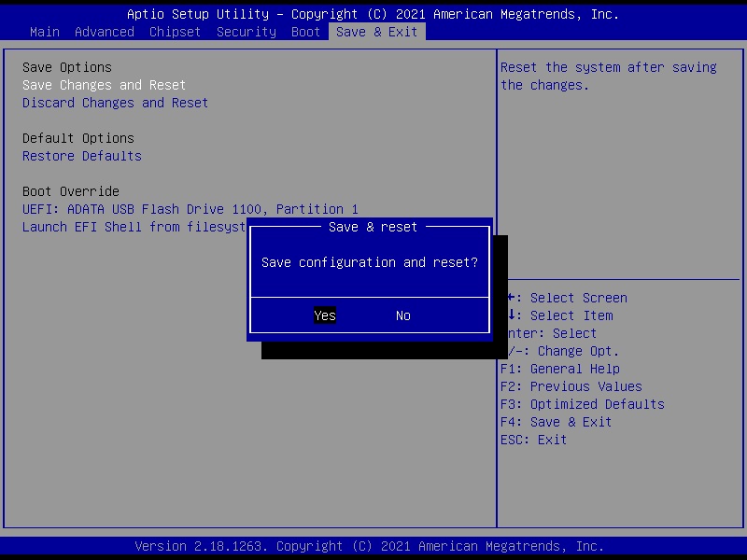This screenshot has width=747, height=560.
Task: Cancel the reset by clicking No
Action: [x=402, y=315]
